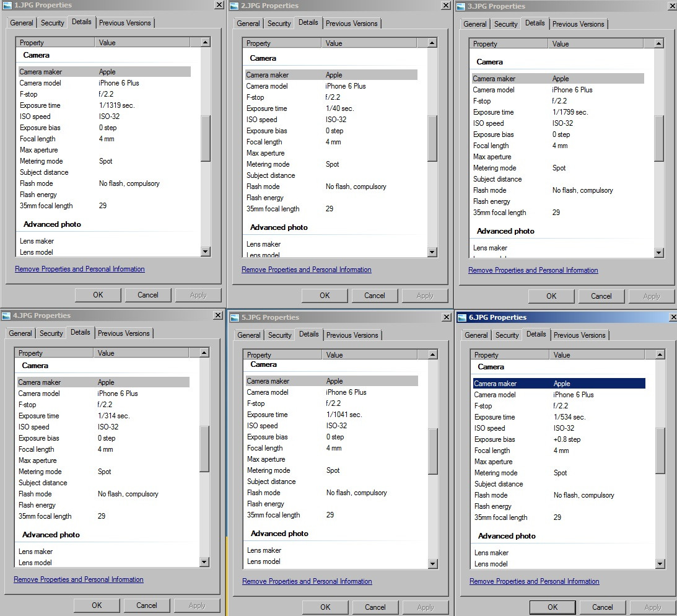Click scroll up arrow in 1.JPG details list

206,42
